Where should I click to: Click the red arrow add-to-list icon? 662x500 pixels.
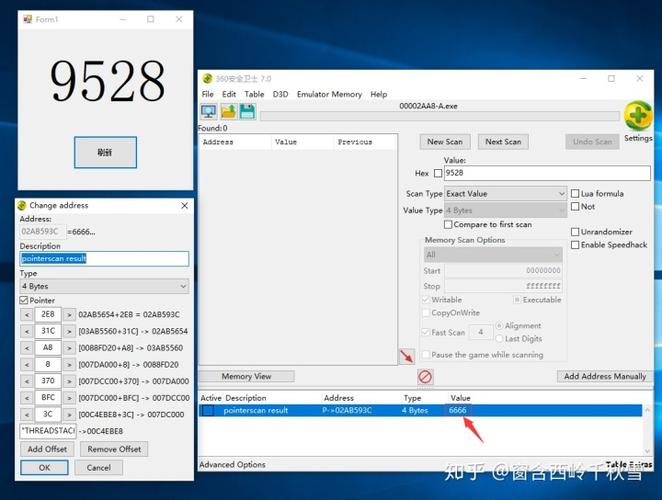(407, 356)
